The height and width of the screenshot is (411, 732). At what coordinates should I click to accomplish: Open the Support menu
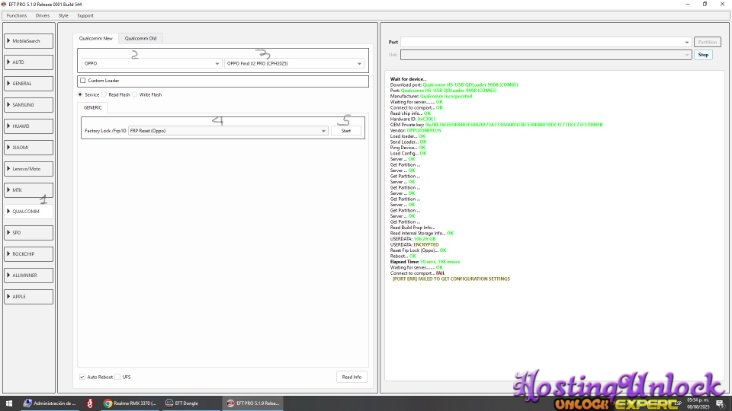[x=85, y=16]
